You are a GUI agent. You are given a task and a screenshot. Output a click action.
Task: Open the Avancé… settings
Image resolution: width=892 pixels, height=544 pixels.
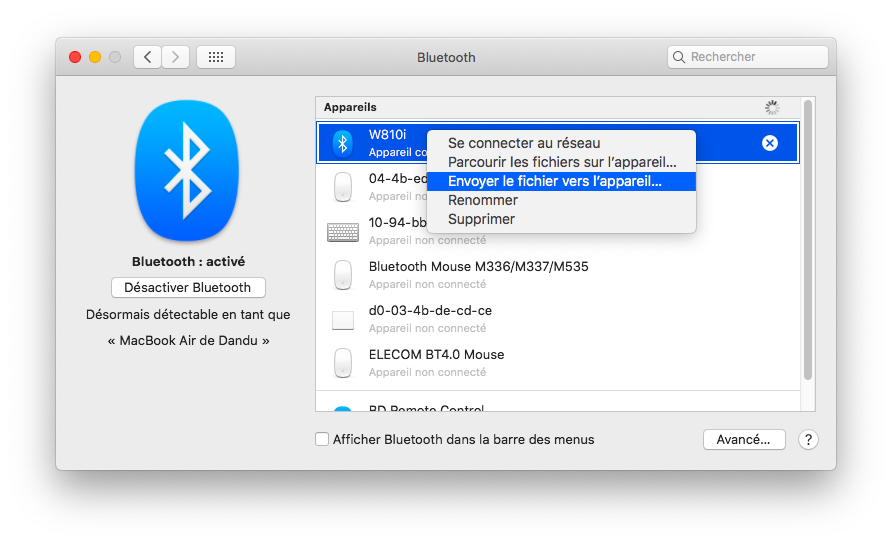tap(744, 439)
